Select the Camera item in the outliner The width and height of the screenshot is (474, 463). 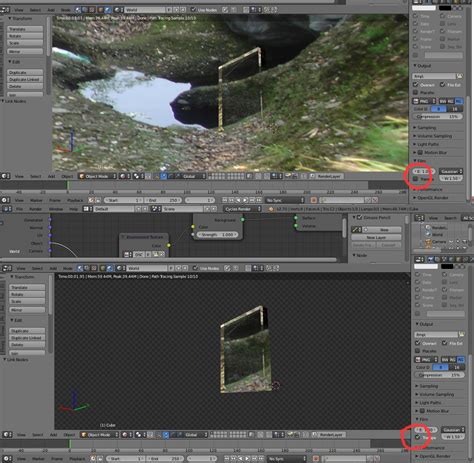439,242
